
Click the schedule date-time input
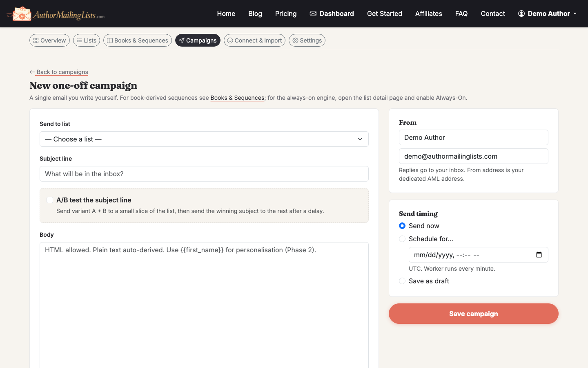coord(479,255)
